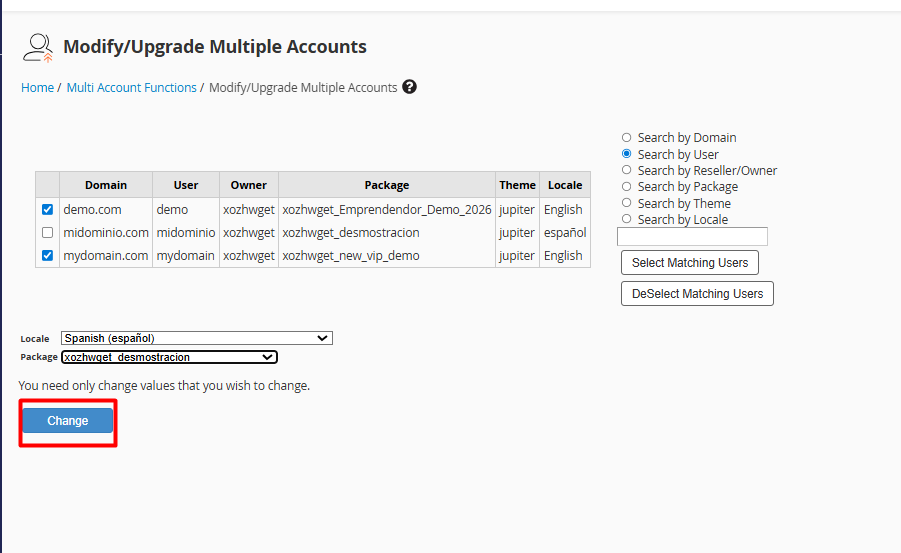Click the Owner column header
This screenshot has width=901, height=553.
[x=249, y=185]
